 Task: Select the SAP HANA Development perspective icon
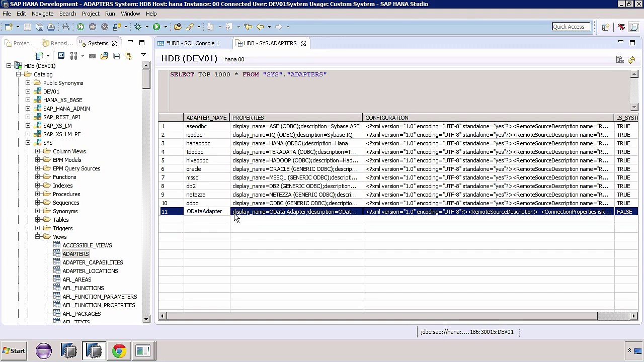(x=633, y=27)
